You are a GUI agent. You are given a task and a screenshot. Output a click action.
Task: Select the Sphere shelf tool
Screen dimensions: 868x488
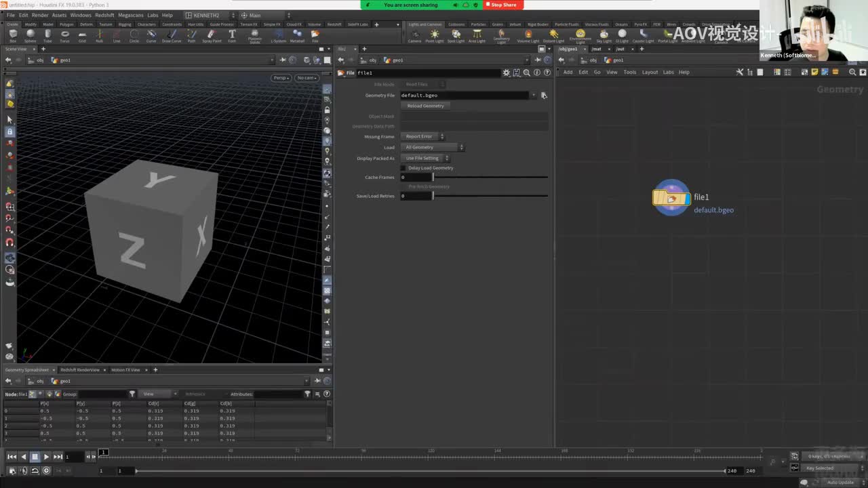(31, 36)
